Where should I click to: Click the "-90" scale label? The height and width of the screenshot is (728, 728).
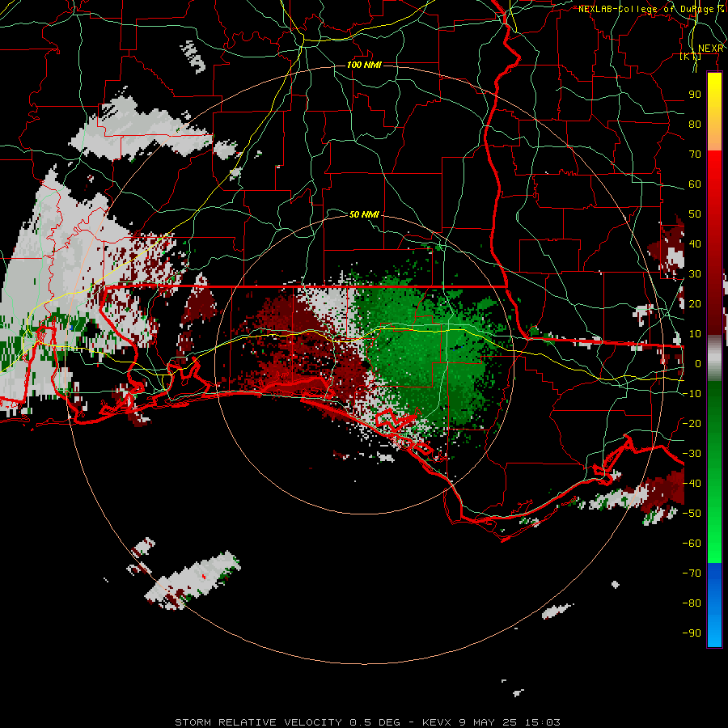click(692, 633)
